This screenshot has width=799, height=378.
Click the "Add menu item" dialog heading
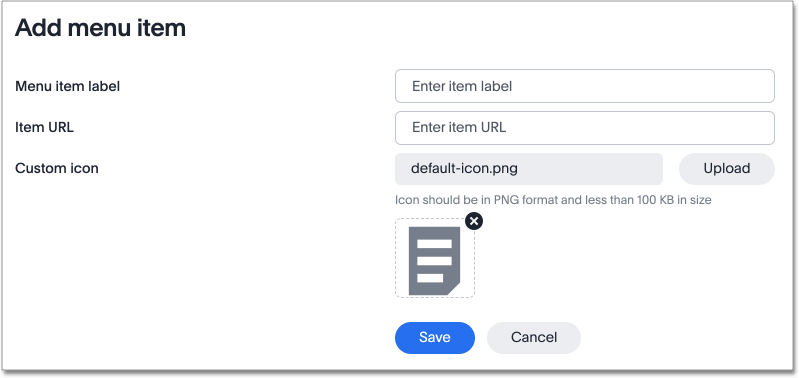tap(100, 29)
